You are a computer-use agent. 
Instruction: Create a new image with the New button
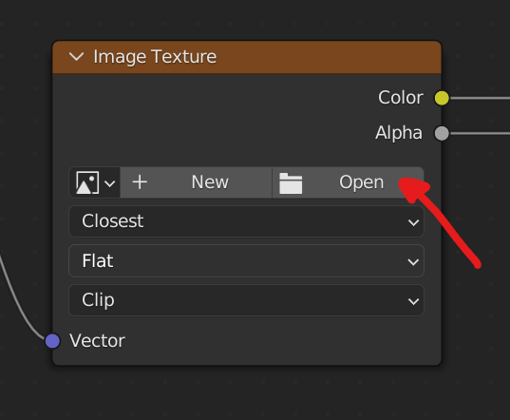click(x=197, y=182)
